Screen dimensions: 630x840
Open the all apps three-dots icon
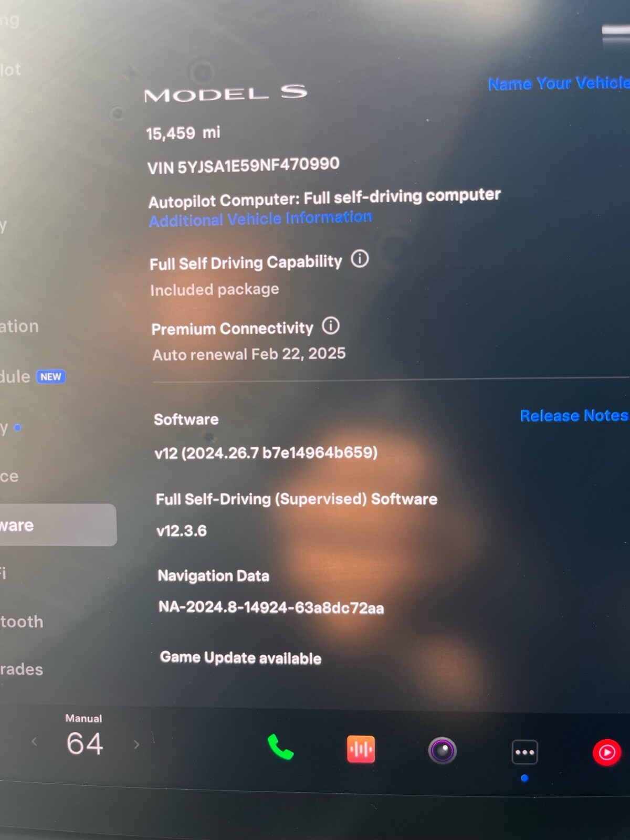[524, 752]
